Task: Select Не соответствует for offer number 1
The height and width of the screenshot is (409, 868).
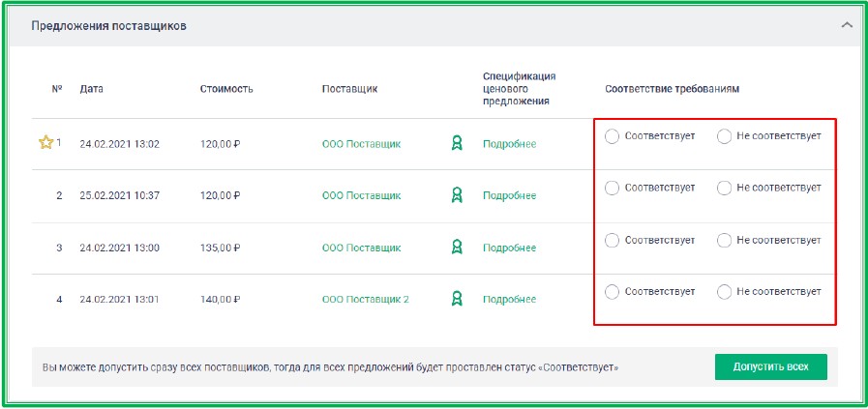Action: click(724, 136)
